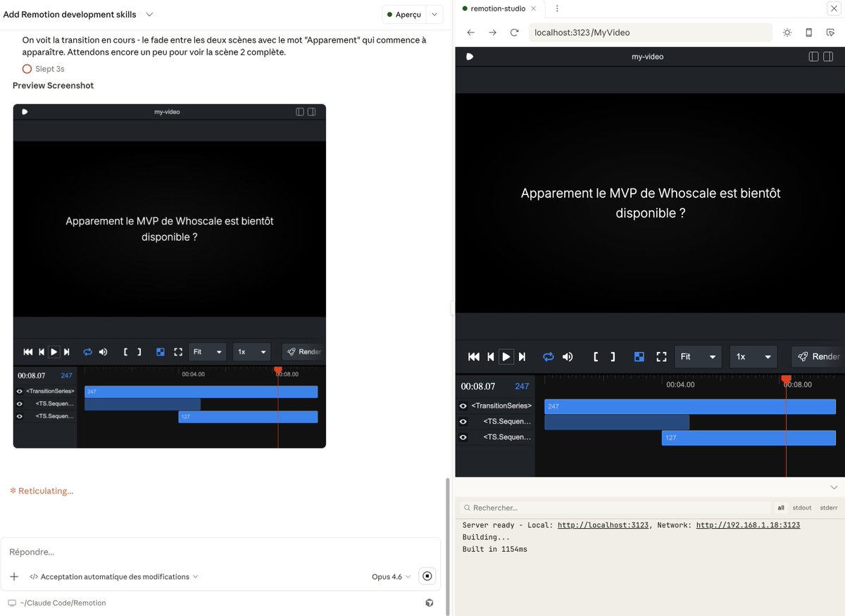Focus the Rechercher log search field

pos(615,508)
